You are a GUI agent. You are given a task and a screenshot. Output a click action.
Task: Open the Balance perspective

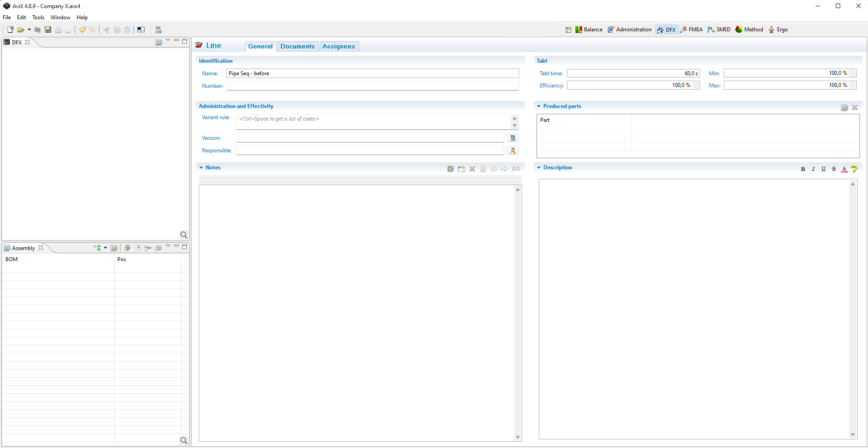pyautogui.click(x=589, y=30)
